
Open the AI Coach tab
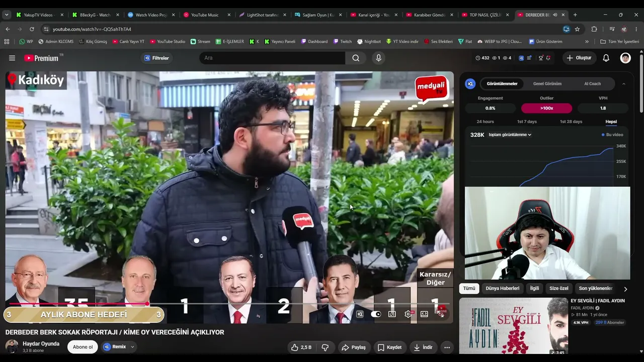point(592,83)
